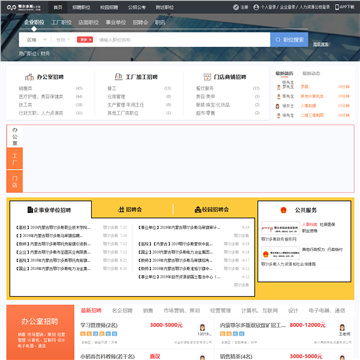360x360 pixels.
Task: Open the 超市·零售 category link
Action: pyautogui.click(x=206, y=113)
